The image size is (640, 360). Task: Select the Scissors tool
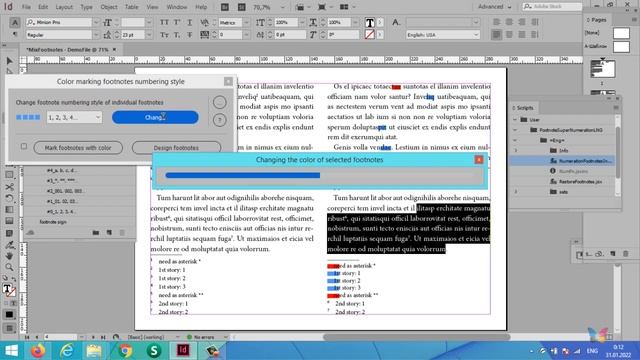(x=9, y=187)
